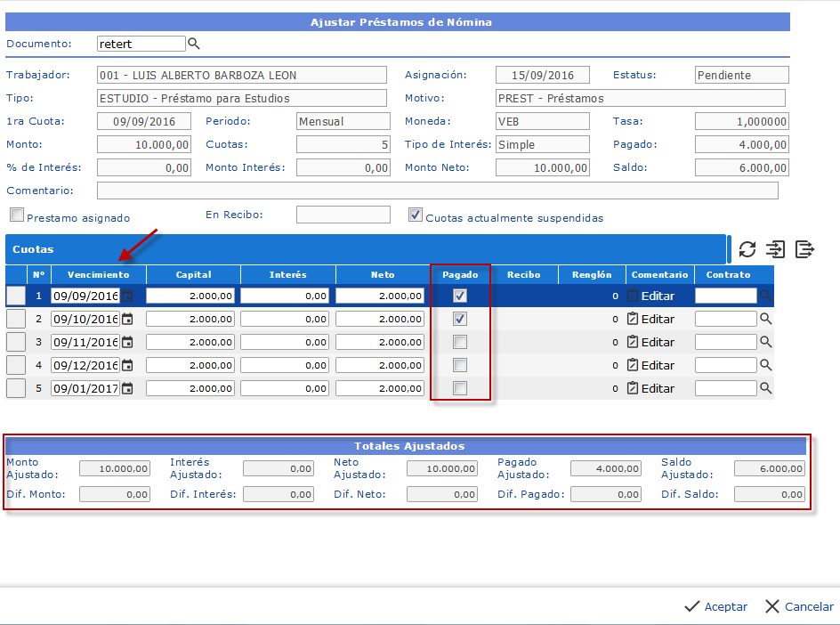Click the import icon with inward arrow
The height and width of the screenshot is (625, 840).
pos(776,249)
